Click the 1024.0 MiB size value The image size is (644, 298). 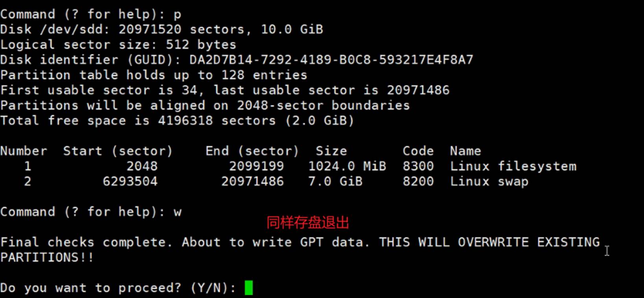[347, 166]
